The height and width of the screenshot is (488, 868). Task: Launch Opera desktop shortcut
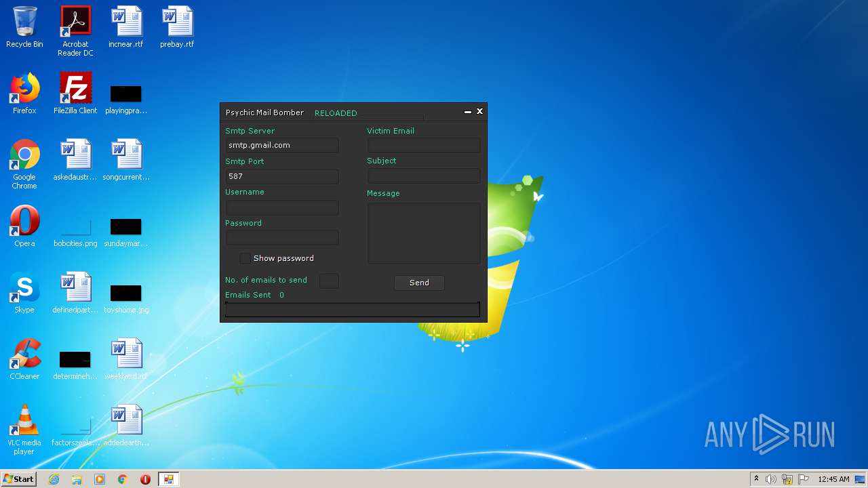[x=24, y=227]
